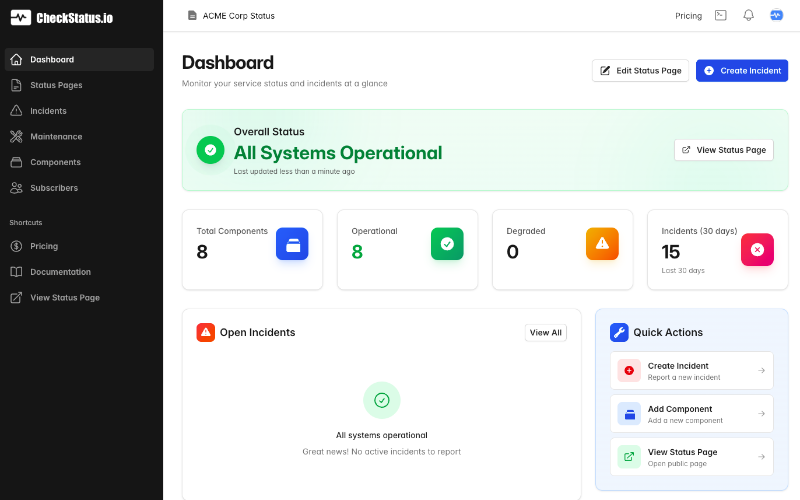Click the green Operational check icon
800x500 pixels.
point(447,244)
